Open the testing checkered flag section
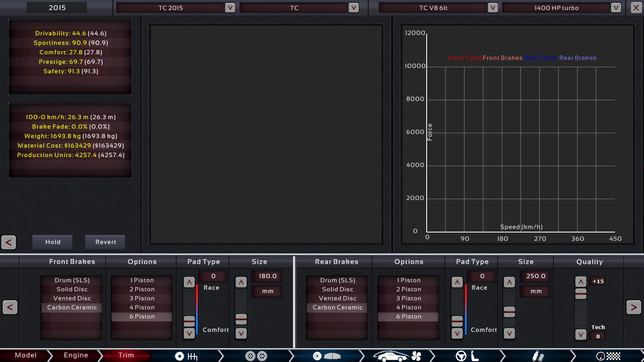The width and height of the screenshot is (644, 362). tap(608, 356)
